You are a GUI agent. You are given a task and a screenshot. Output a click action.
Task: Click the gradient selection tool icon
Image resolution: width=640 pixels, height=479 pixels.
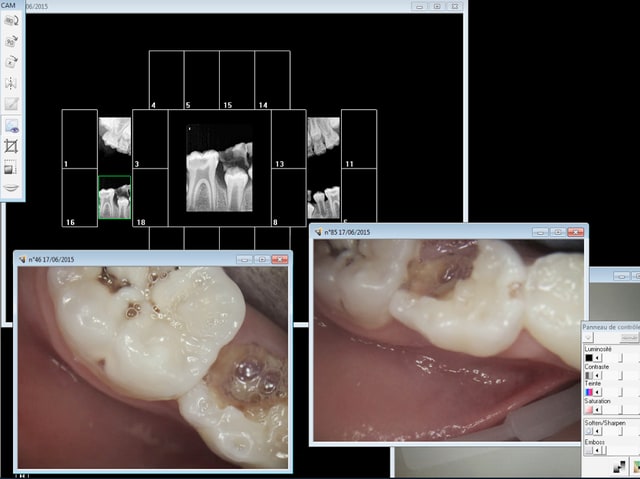click(12, 167)
